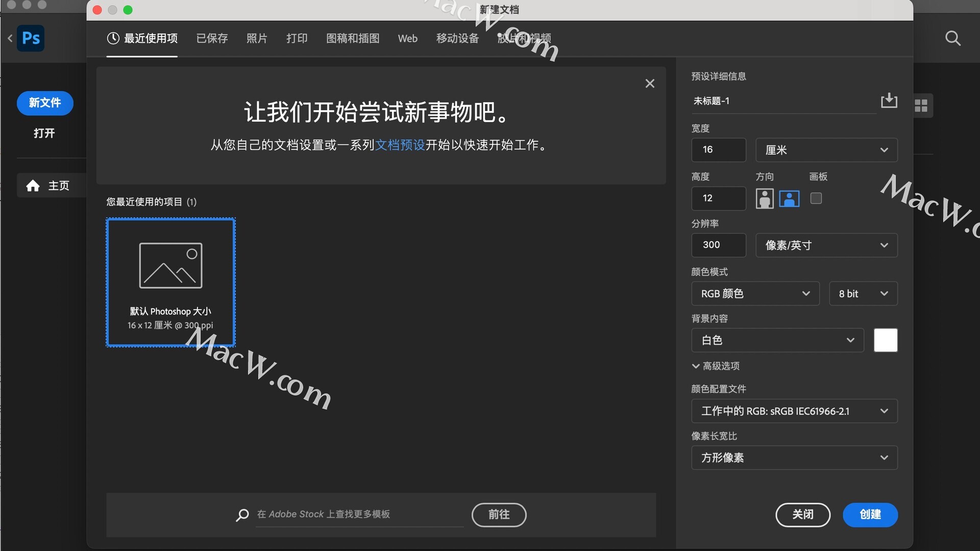Select 主页 in the left sidebar
The height and width of the screenshot is (551, 980).
coord(52,186)
